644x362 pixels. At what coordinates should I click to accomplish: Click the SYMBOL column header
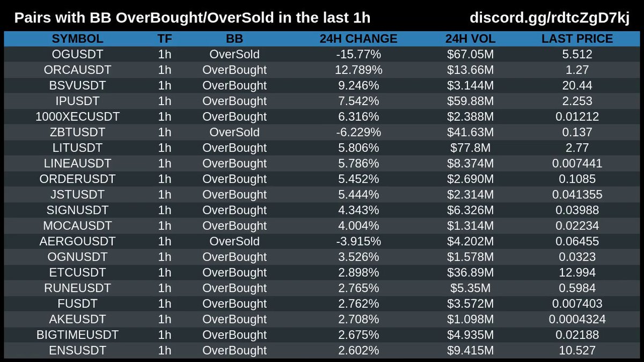click(78, 39)
